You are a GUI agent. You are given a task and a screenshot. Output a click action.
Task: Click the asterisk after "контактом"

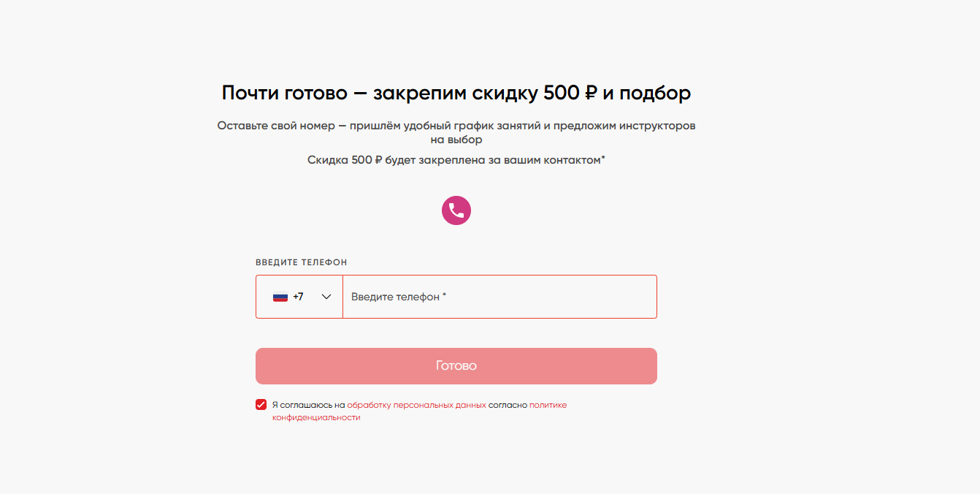tap(603, 158)
